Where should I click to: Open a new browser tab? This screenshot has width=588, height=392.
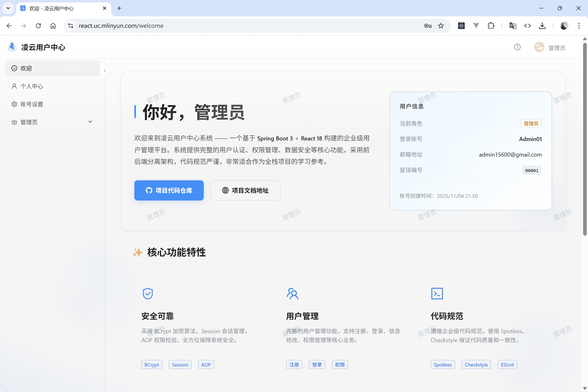(119, 8)
